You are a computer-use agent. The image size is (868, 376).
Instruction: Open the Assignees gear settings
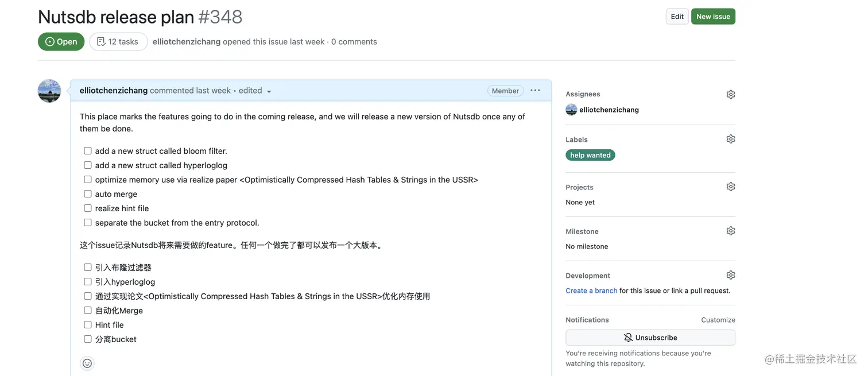pyautogui.click(x=730, y=94)
